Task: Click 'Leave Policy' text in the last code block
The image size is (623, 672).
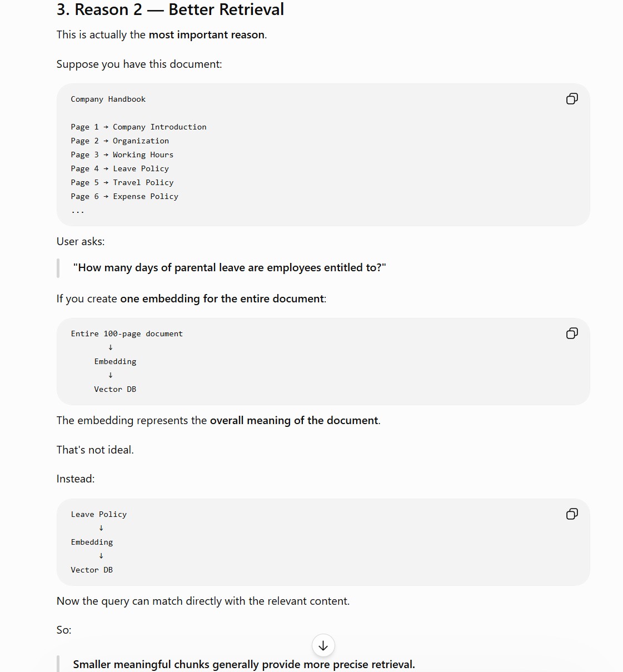Action: click(99, 514)
